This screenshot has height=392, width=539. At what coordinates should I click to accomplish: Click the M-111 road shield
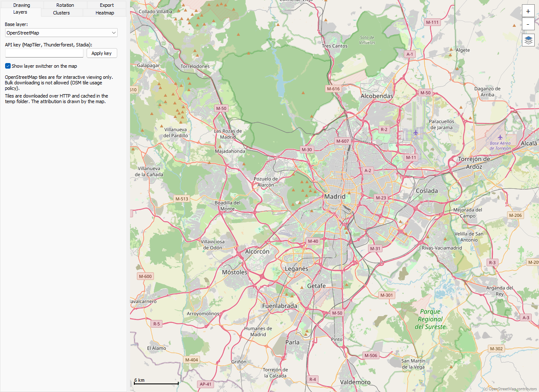[x=432, y=22]
